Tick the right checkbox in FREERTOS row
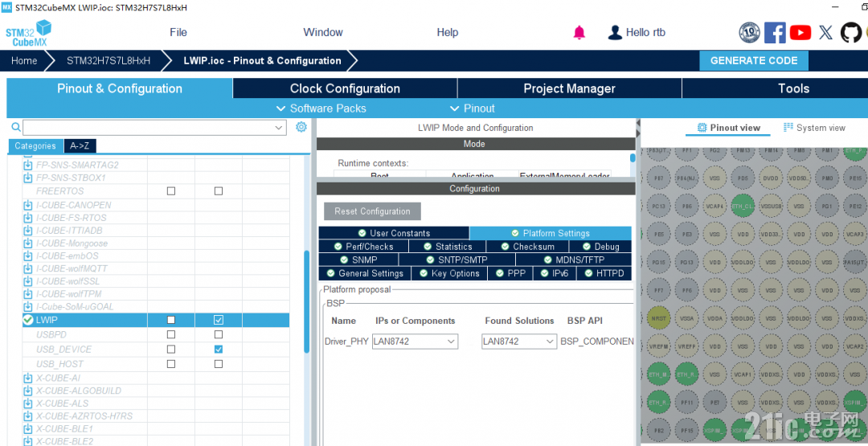Screen dimensions: 868x446 (219, 191)
